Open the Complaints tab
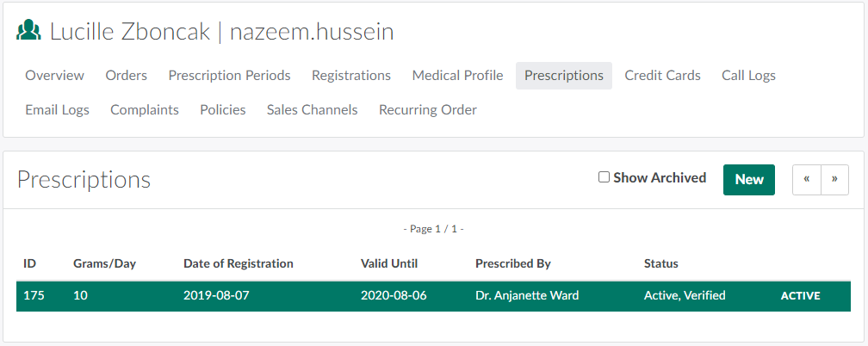 145,110
